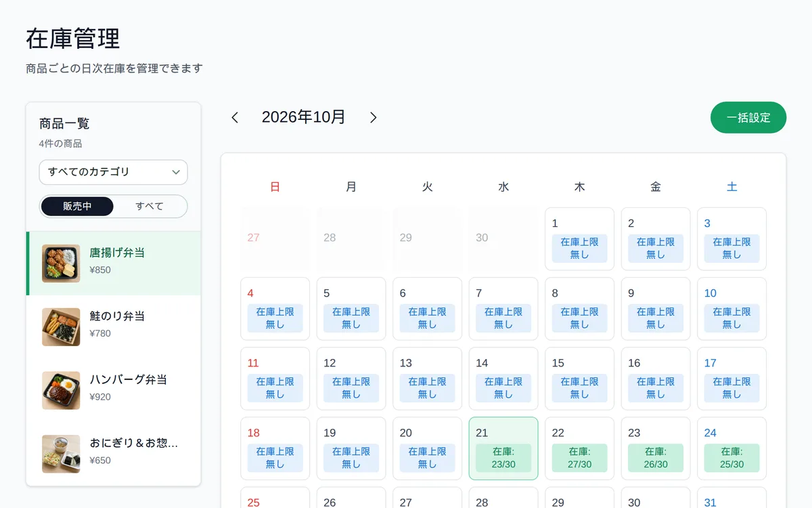
Task: Select 鮭のり弁当 product row
Action: (114, 327)
